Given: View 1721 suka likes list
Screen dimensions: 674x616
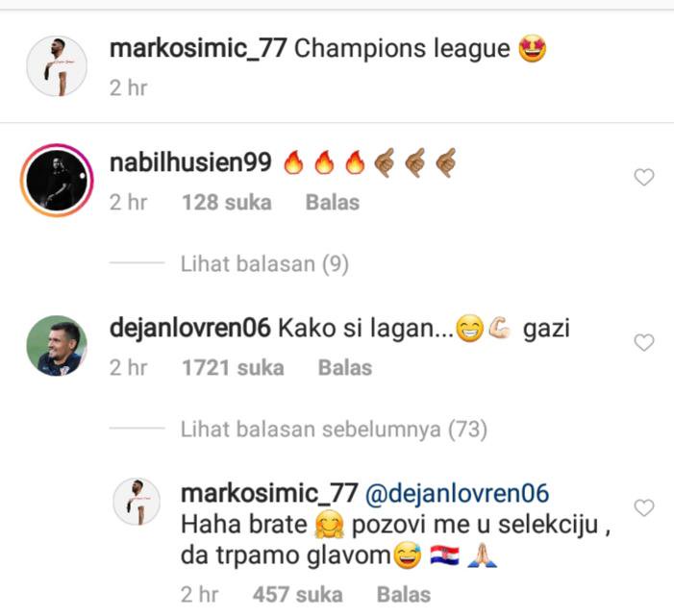Looking at the screenshot, I should (x=233, y=368).
